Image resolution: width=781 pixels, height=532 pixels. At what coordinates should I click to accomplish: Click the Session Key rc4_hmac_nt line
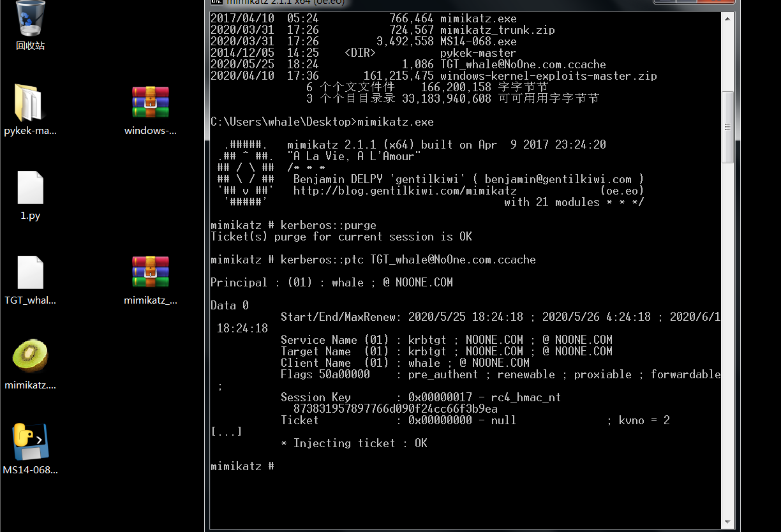point(421,397)
